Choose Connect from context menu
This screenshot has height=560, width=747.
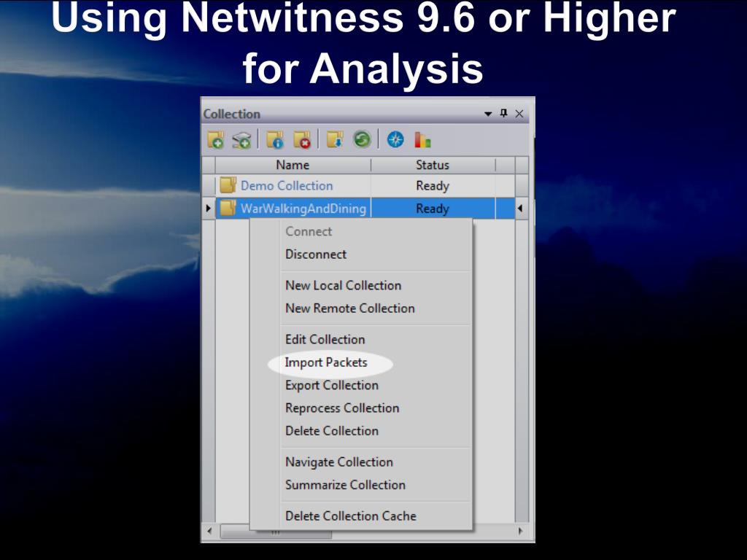coord(309,231)
